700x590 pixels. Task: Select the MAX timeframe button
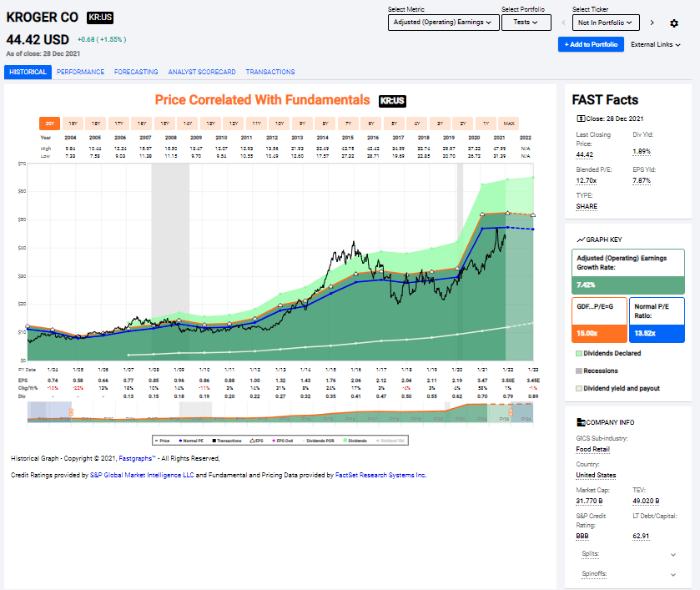coord(509,124)
